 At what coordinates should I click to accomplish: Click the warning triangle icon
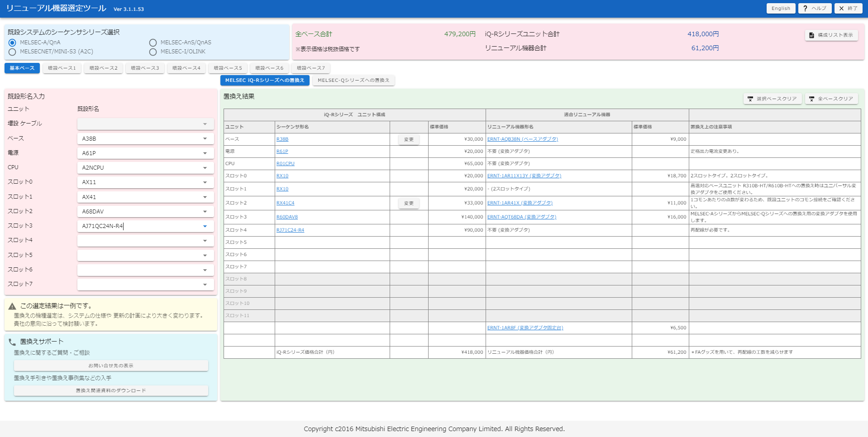(x=12, y=306)
